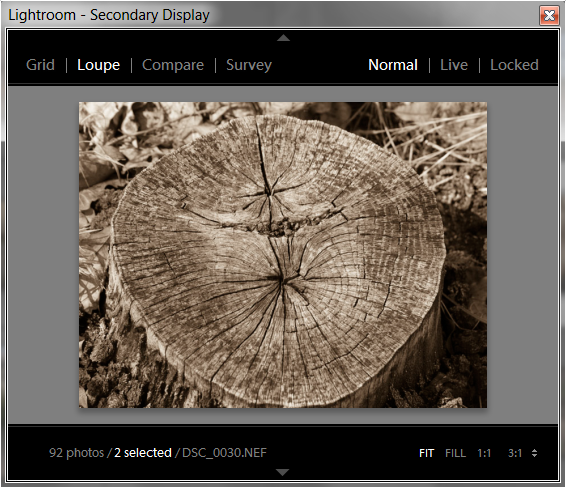
Task: Switch to Grid view mode
Action: point(40,65)
